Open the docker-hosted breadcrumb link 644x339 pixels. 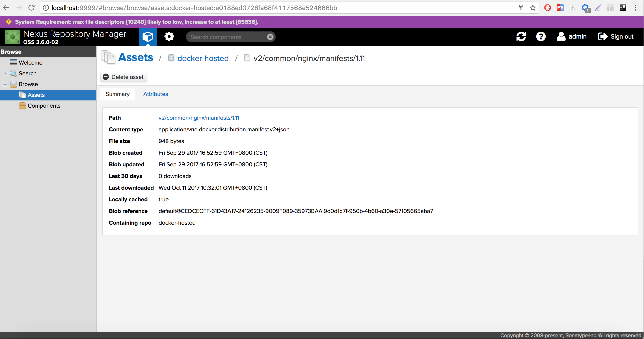(203, 58)
